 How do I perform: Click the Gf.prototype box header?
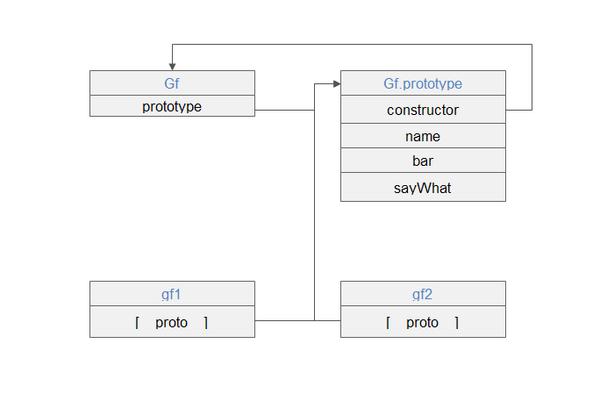click(x=423, y=84)
